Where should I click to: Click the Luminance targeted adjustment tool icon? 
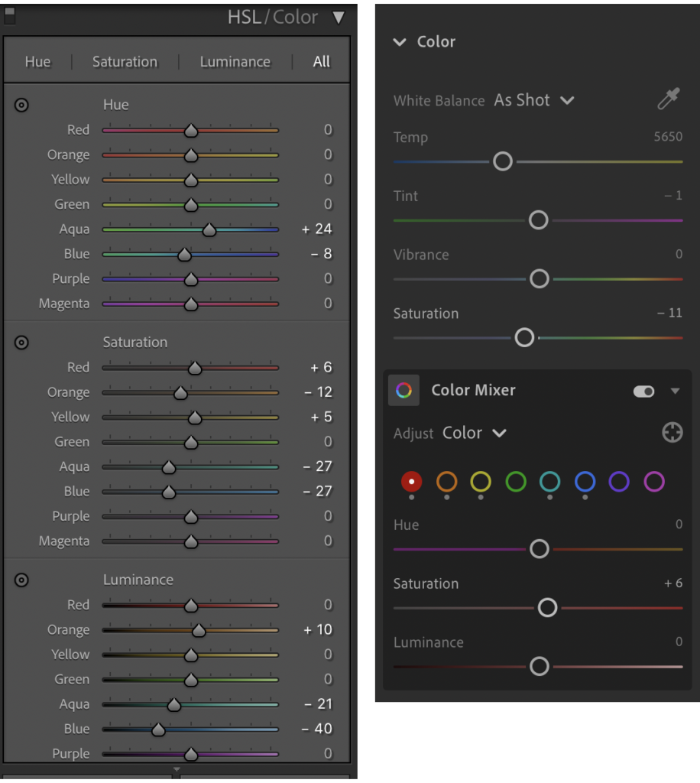click(x=21, y=580)
